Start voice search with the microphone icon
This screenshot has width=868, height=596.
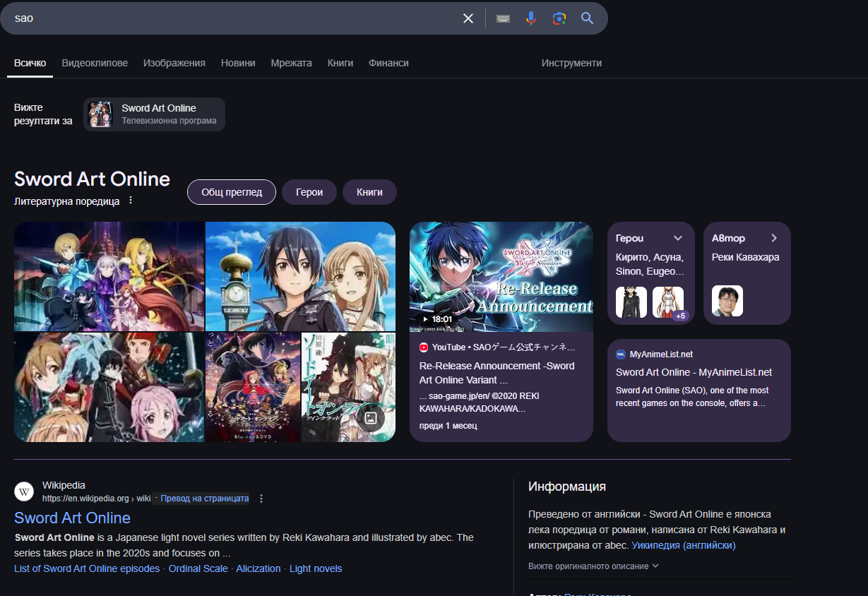531,18
